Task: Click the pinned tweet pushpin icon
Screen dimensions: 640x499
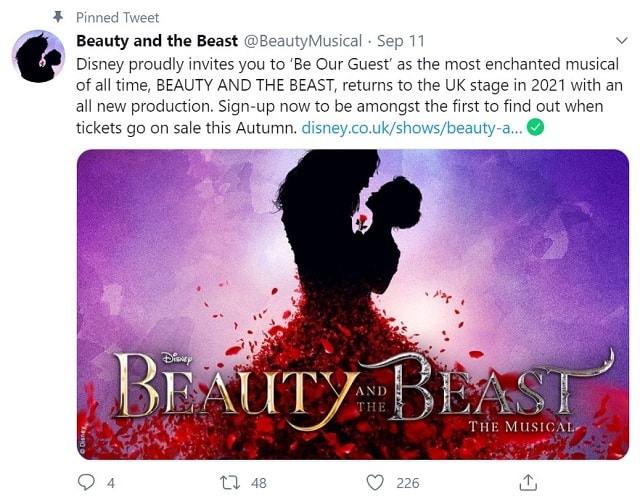Action: tap(58, 16)
